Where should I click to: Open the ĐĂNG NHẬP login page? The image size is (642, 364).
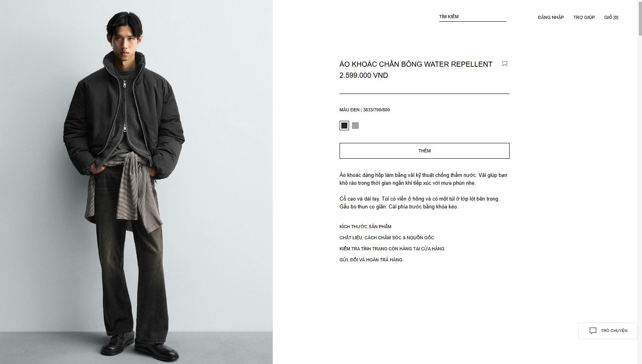[x=551, y=17]
